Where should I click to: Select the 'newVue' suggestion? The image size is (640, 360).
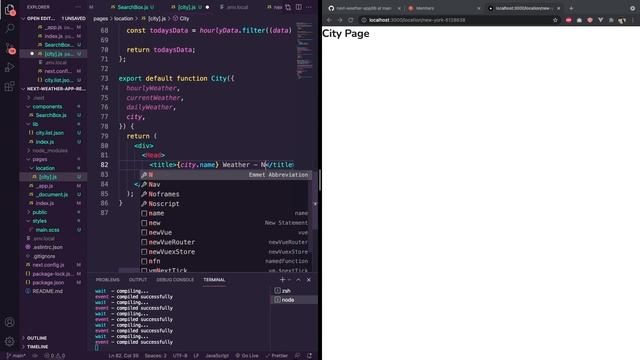pos(225,233)
